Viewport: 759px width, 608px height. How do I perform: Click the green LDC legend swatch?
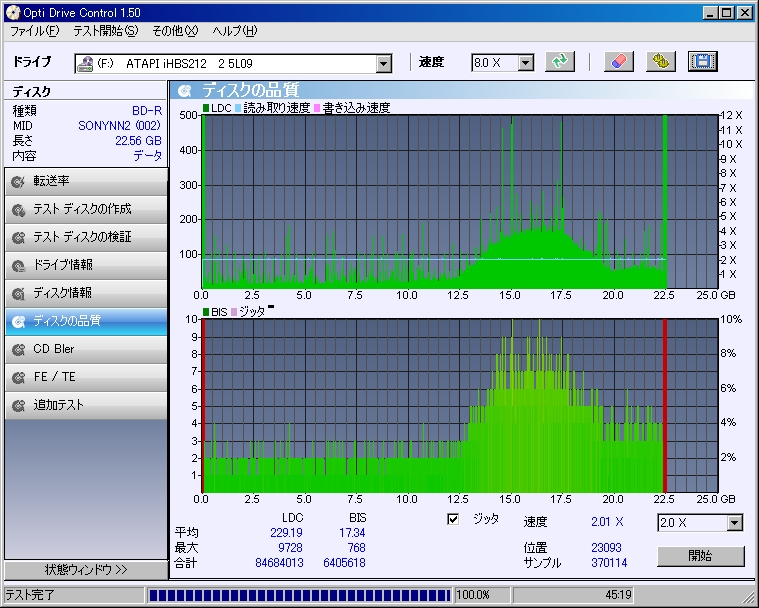pyautogui.click(x=206, y=108)
